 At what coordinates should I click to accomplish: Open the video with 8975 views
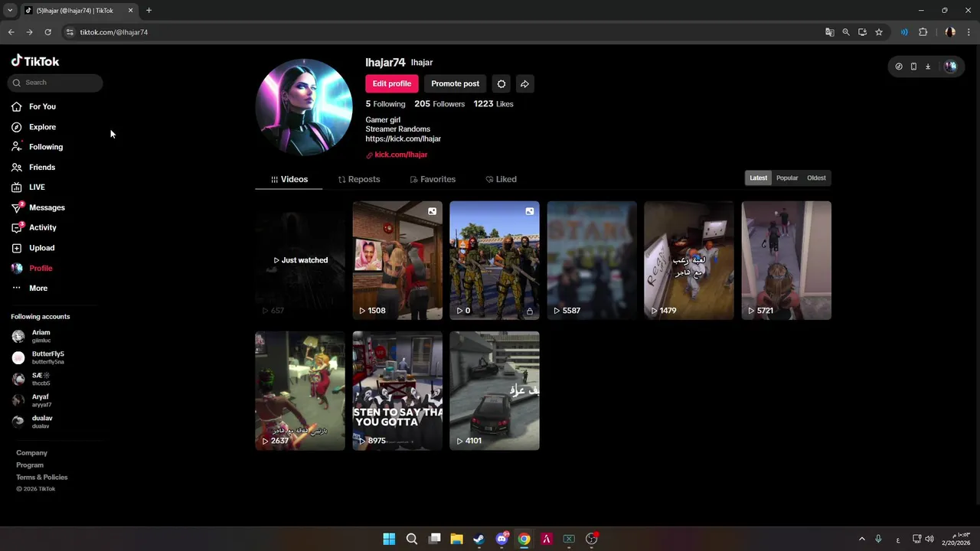(397, 390)
